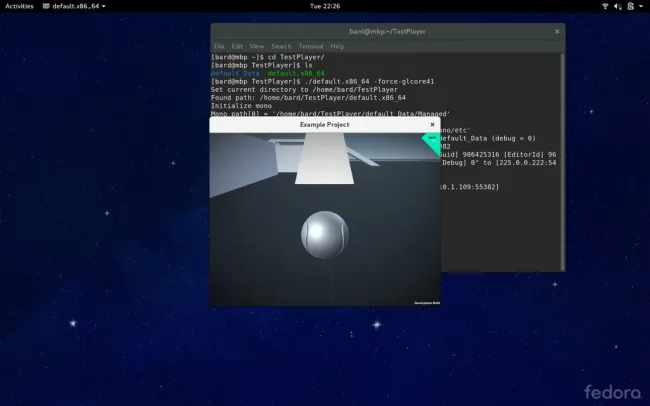The height and width of the screenshot is (406, 650).
Task: Open the Help menu in terminal
Action: point(337,46)
